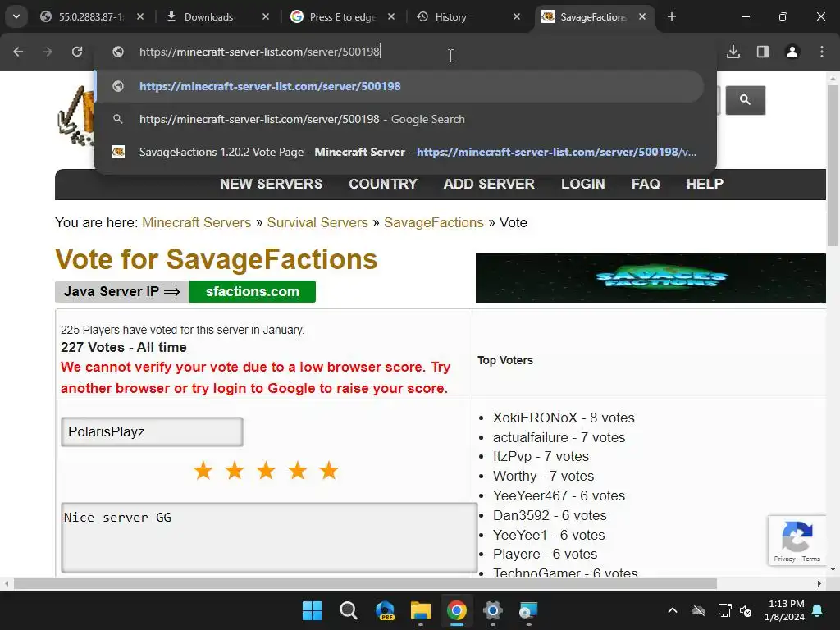The height and width of the screenshot is (630, 840).
Task: Follow the SavageFactions breadcrumb link
Action: [434, 222]
